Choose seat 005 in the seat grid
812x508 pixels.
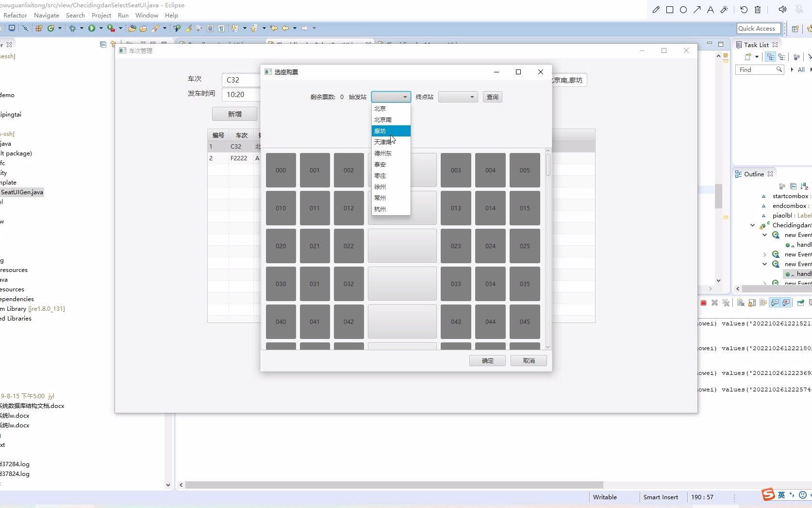pyautogui.click(x=525, y=170)
